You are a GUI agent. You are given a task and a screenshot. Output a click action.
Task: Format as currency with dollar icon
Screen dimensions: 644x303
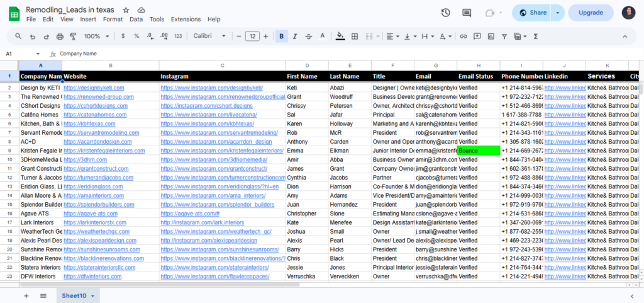(x=123, y=36)
